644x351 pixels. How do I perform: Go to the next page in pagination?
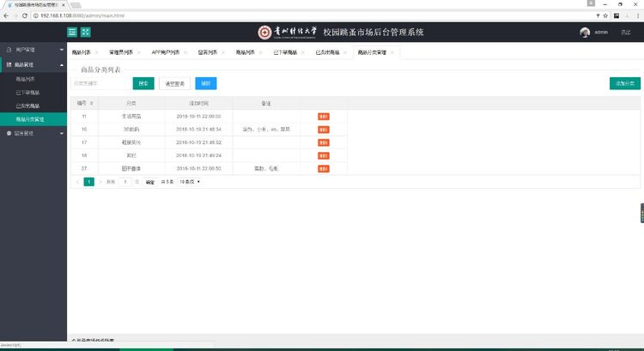click(100, 182)
